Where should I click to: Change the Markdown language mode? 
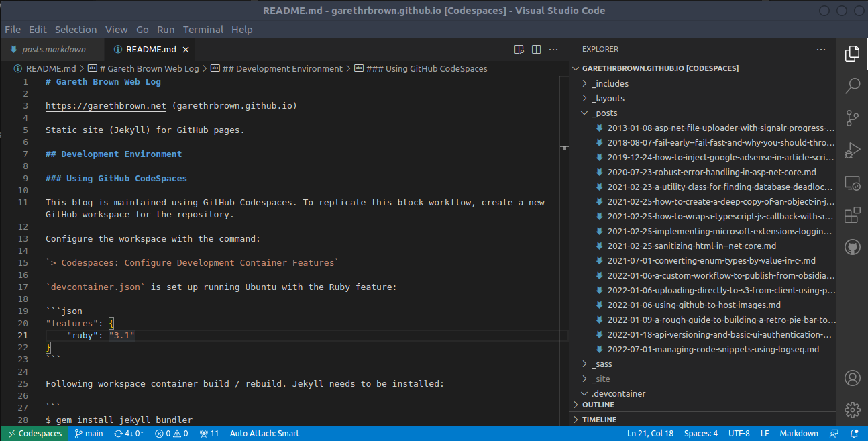tap(799, 434)
